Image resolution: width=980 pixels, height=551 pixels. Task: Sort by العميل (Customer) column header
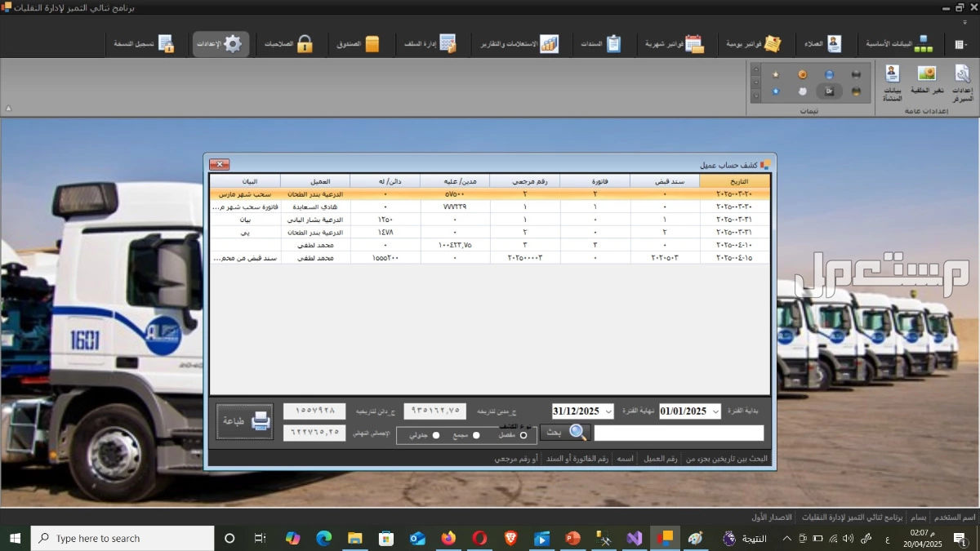tap(315, 181)
